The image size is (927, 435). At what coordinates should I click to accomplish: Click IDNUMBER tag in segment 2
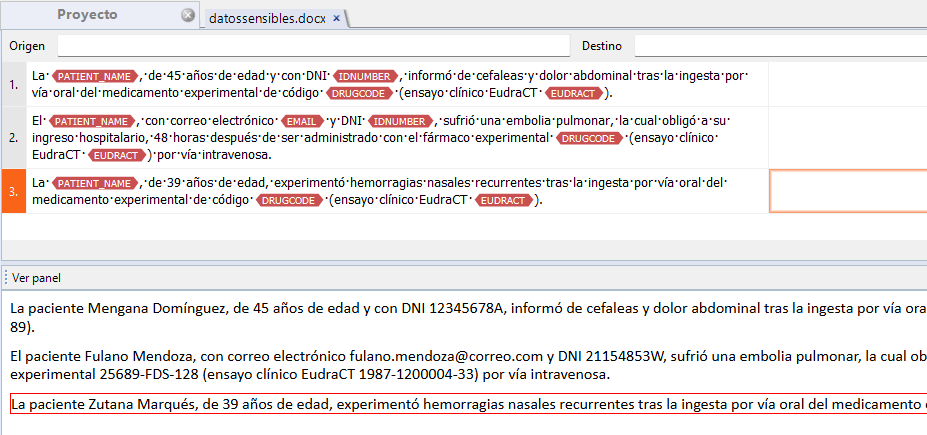coord(402,121)
